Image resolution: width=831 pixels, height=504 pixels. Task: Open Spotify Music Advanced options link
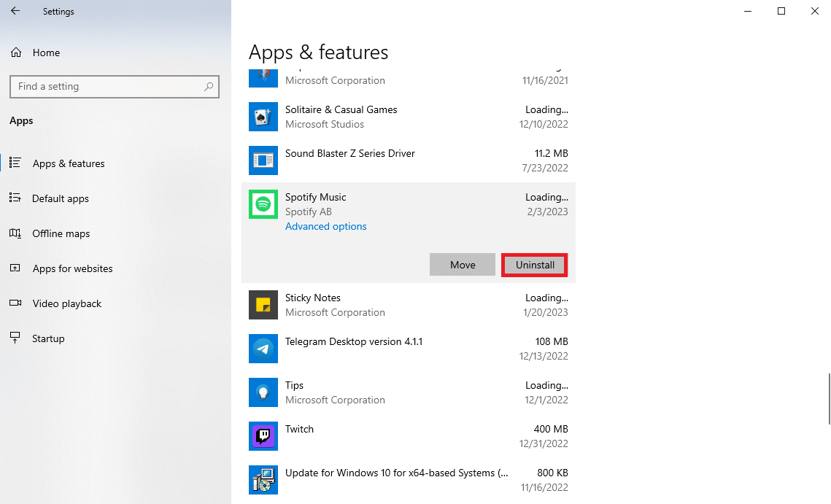326,226
